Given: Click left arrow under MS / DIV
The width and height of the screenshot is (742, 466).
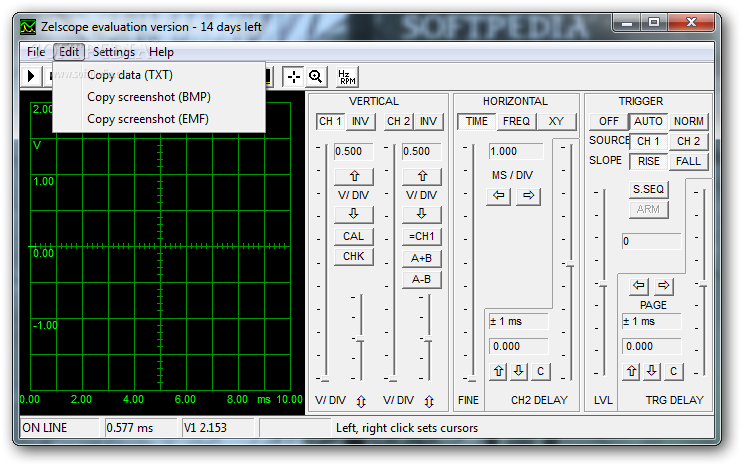Looking at the screenshot, I should pyautogui.click(x=499, y=195).
